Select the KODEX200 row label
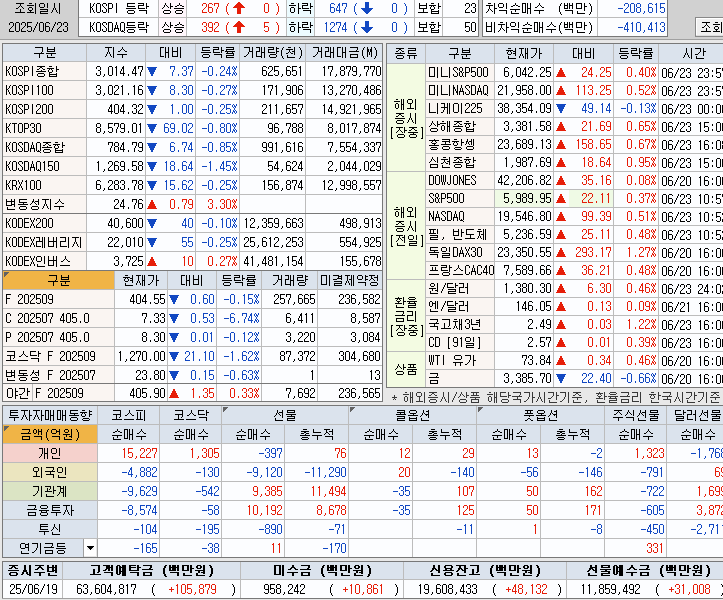Image resolution: width=723 pixels, height=600 pixels. [x=44, y=224]
